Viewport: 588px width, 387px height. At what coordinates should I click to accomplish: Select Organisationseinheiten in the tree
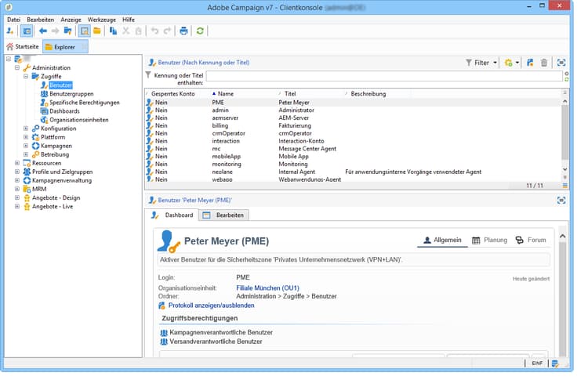79,120
